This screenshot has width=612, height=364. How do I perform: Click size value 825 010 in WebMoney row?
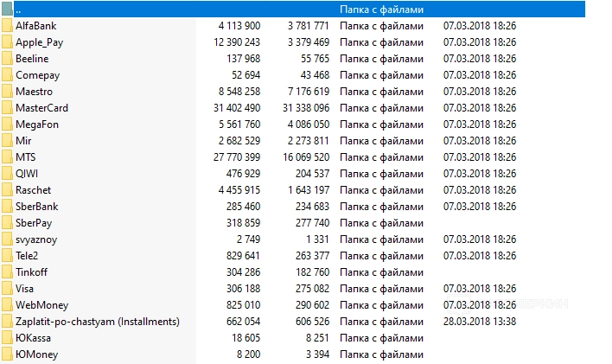(243, 304)
